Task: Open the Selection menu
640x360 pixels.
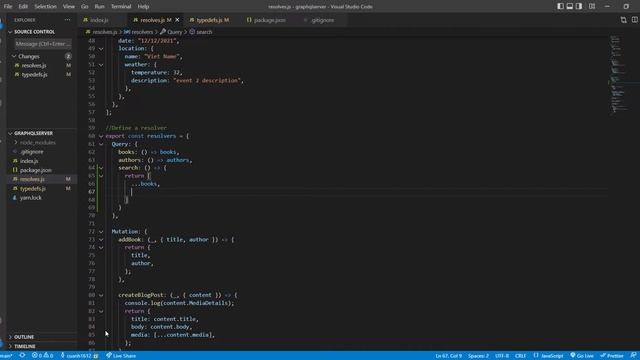Action: click(45, 7)
